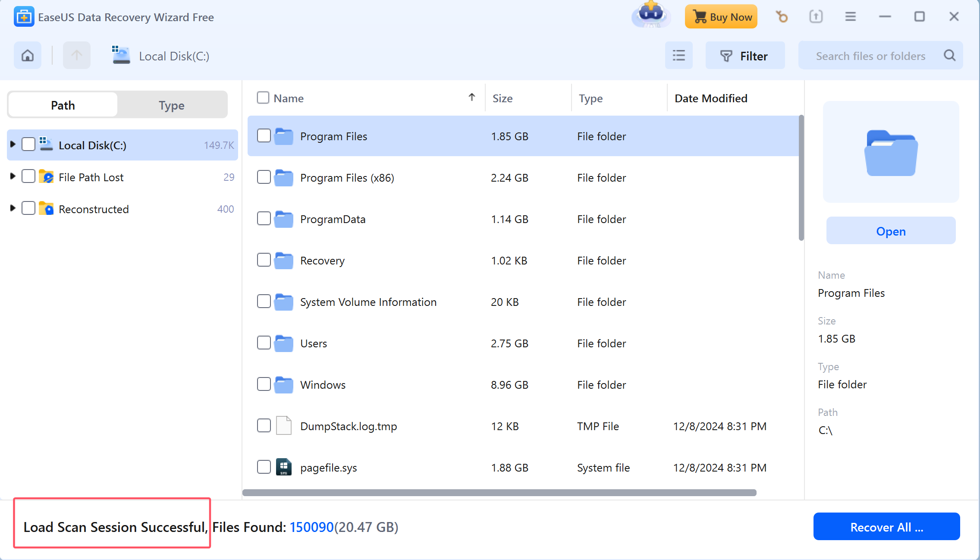
Task: Tick the DumpStack.log.tmp checkbox
Action: (x=264, y=426)
